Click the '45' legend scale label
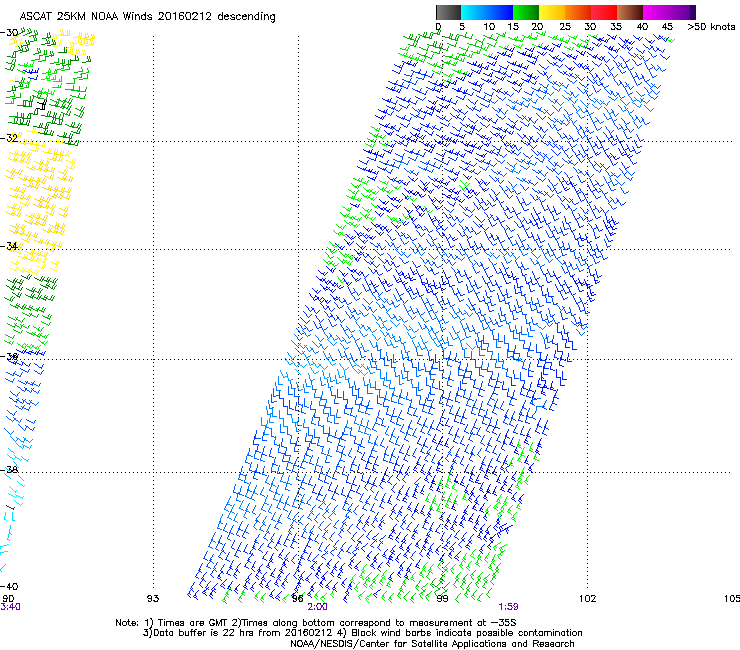Viewport: 740px width, 650px height. point(667,27)
